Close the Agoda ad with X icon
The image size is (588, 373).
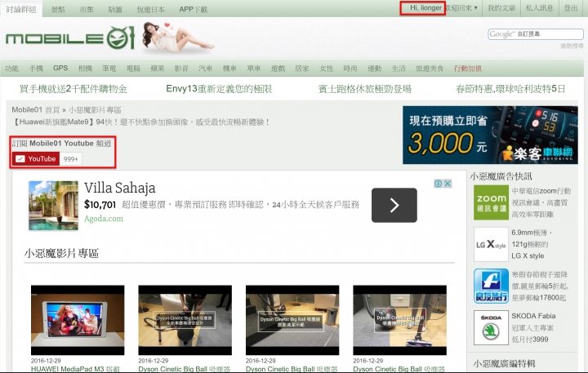pyautogui.click(x=448, y=184)
